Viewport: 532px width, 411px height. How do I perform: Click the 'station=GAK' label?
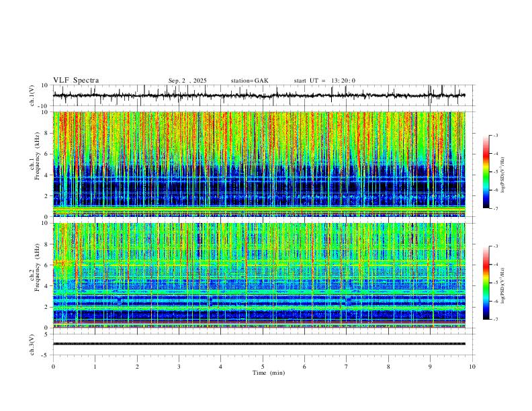249,81
